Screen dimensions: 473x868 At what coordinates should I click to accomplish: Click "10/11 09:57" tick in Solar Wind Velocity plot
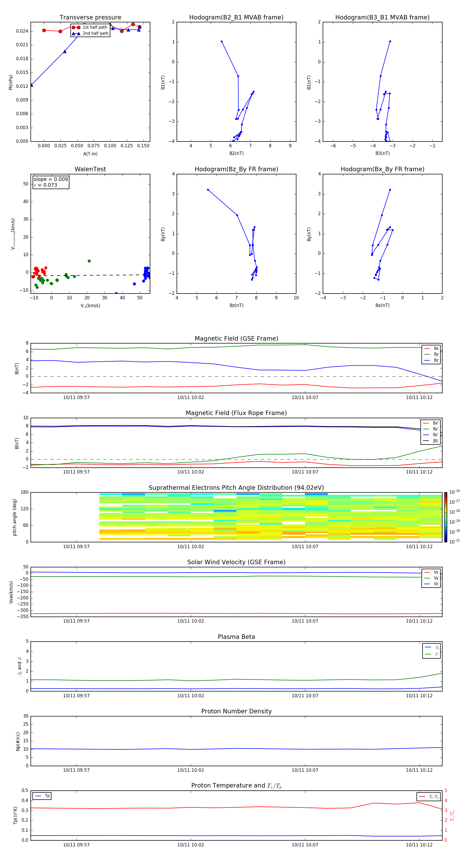(76, 621)
